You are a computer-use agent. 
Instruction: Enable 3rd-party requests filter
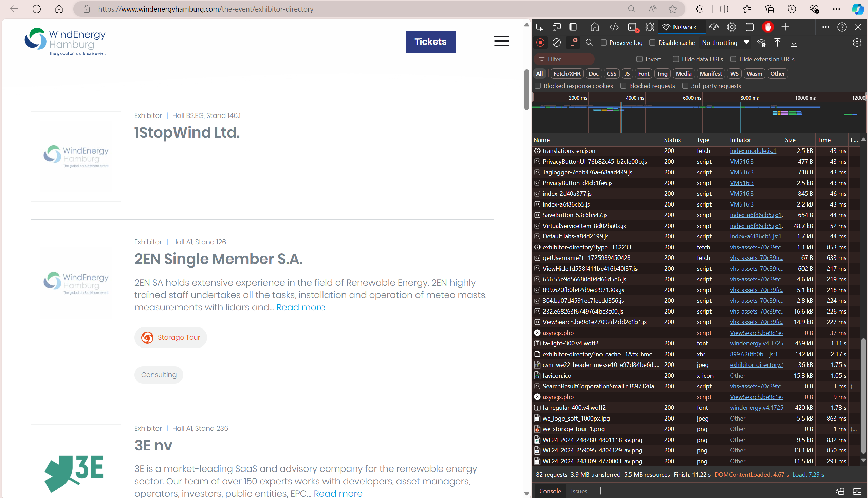pyautogui.click(x=685, y=86)
